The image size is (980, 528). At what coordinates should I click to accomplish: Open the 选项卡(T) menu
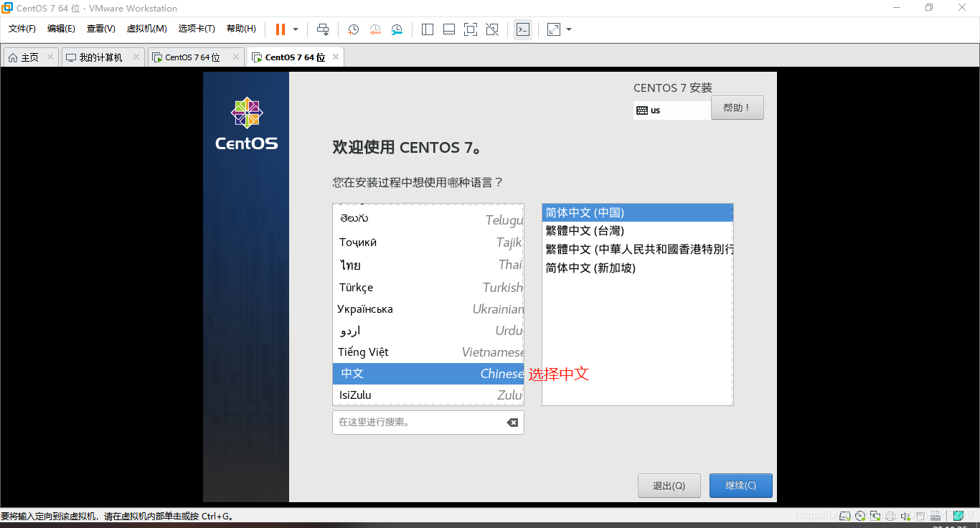197,29
